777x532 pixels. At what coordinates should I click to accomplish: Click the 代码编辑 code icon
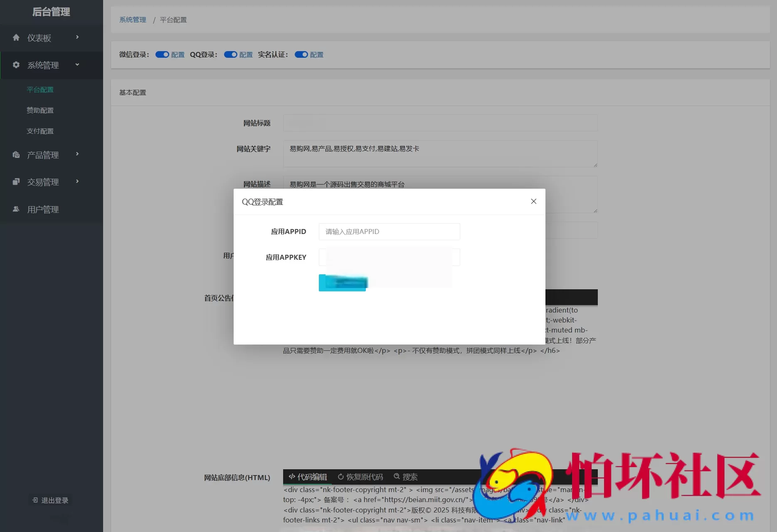point(292,477)
